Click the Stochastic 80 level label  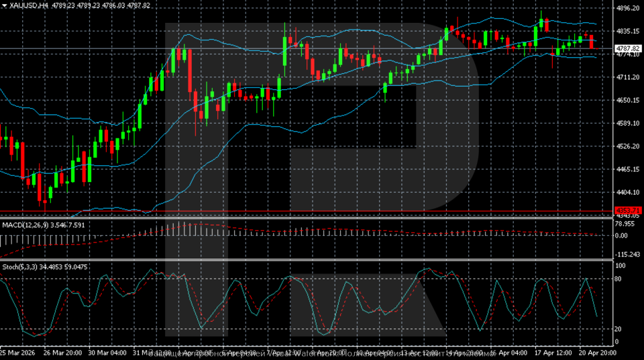(x=620, y=278)
